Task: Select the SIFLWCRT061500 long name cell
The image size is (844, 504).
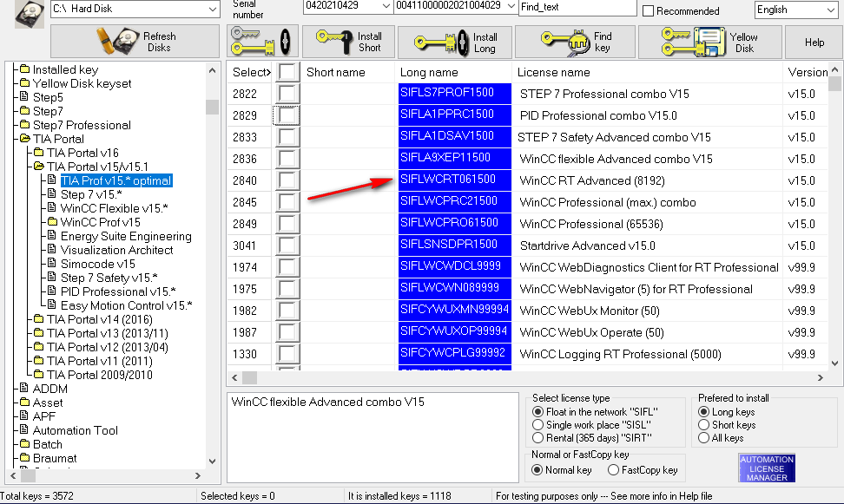Action: 455,180
